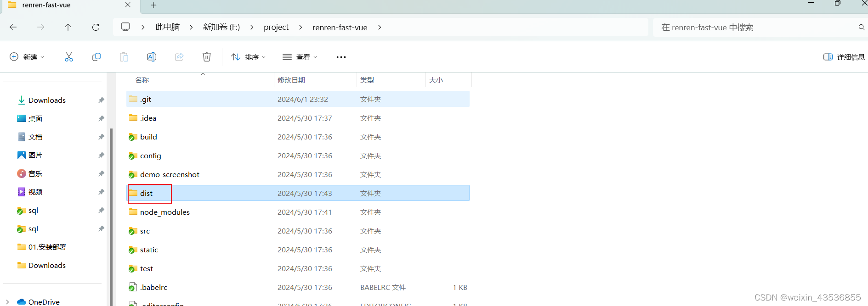The height and width of the screenshot is (306, 868).
Task: Click the Copy icon in toolbar
Action: coord(96,57)
